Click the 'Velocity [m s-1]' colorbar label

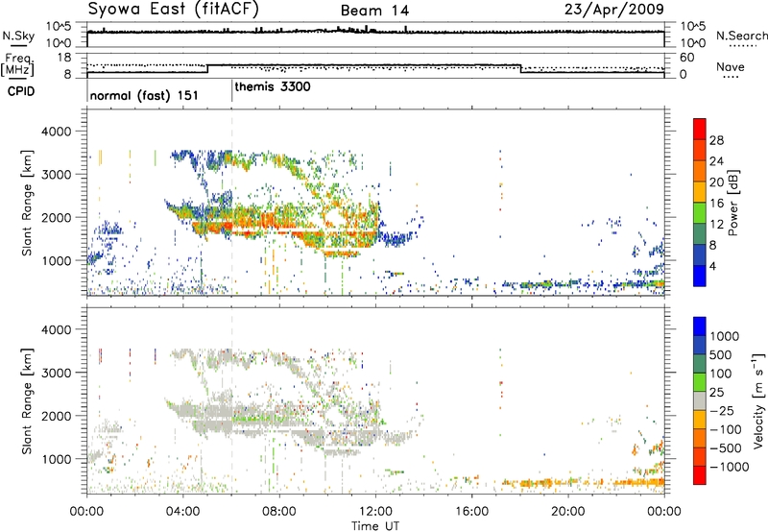(758, 400)
